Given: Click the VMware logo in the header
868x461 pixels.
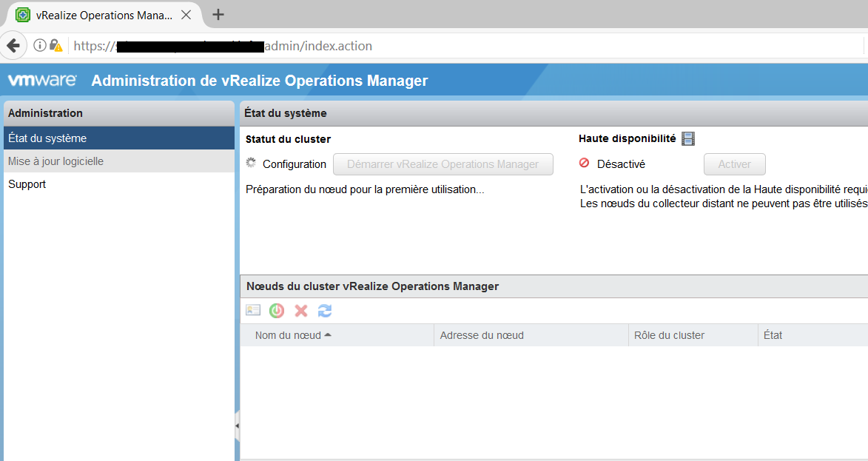Looking at the screenshot, I should point(42,80).
